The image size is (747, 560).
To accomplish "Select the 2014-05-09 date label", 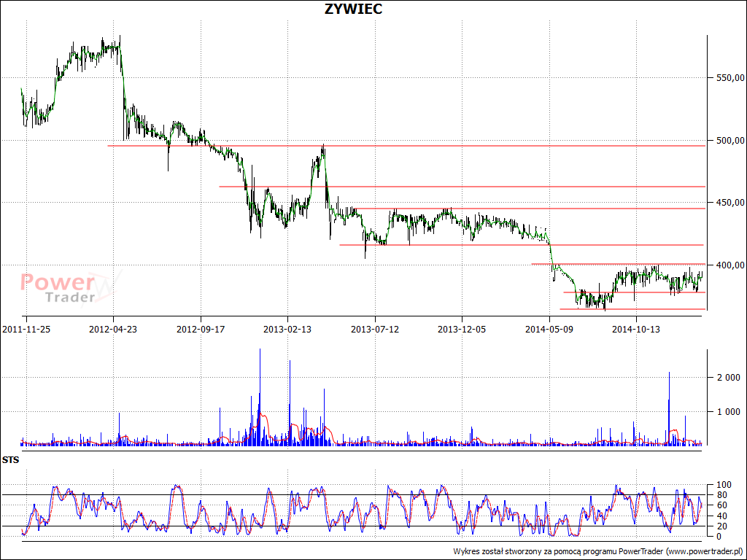I will click(x=549, y=329).
